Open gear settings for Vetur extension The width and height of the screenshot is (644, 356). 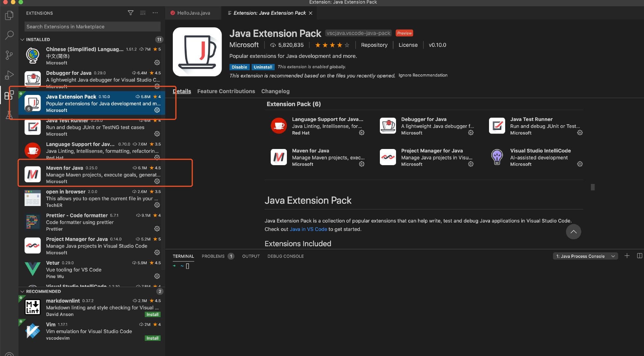(157, 276)
